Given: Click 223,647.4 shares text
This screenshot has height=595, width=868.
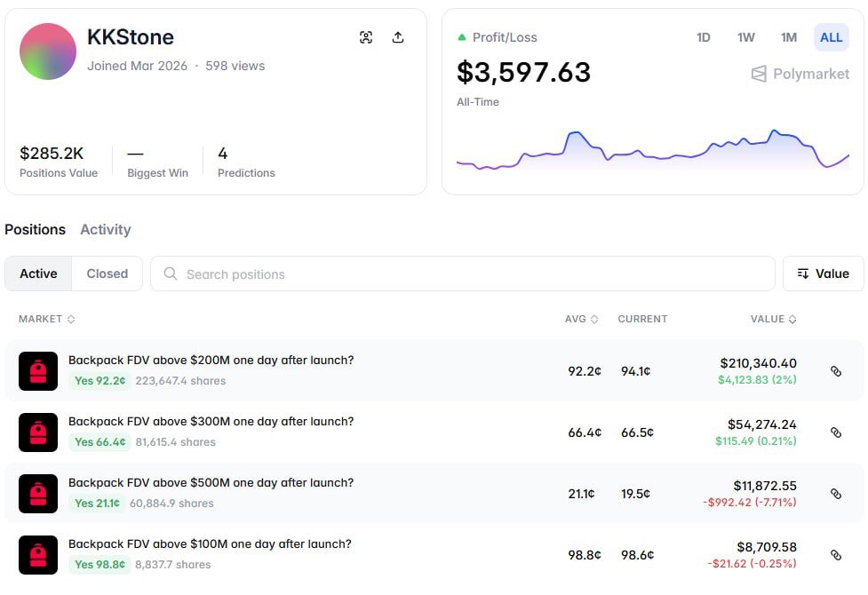Looking at the screenshot, I should tap(180, 381).
